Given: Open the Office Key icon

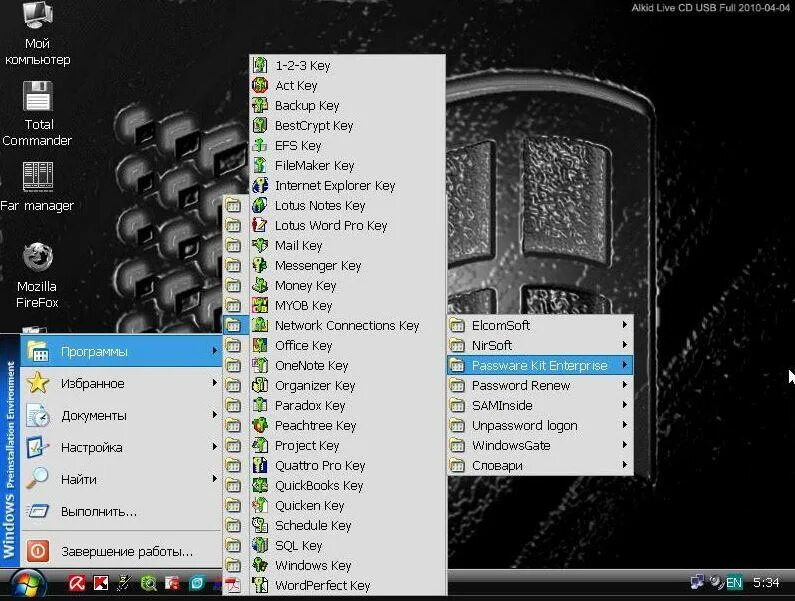Looking at the screenshot, I should click(x=260, y=345).
